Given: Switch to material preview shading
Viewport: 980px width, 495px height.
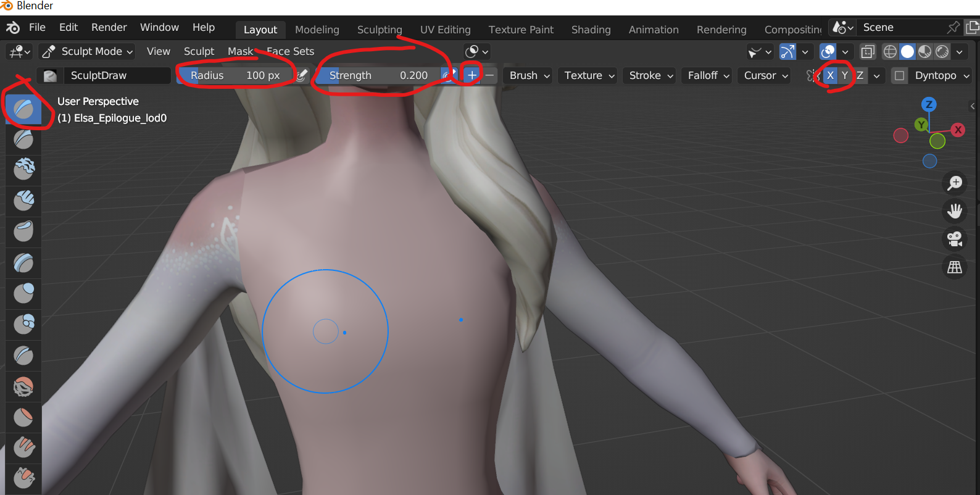Looking at the screenshot, I should click(924, 52).
